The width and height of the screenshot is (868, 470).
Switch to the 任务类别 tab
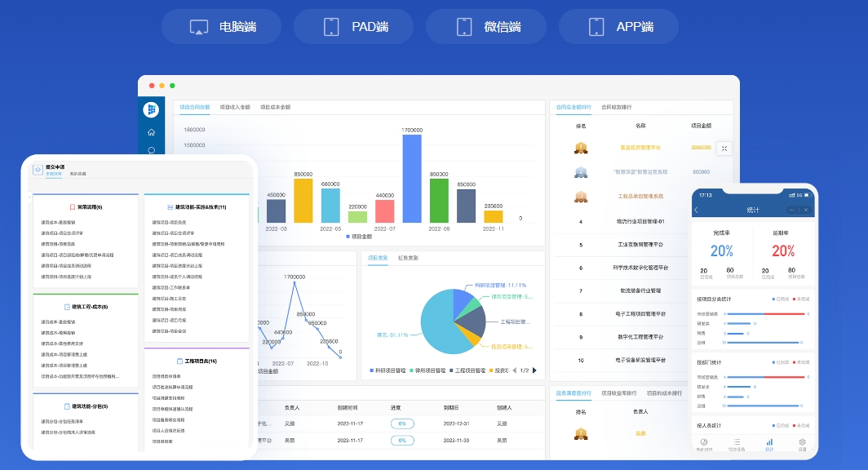click(408, 258)
